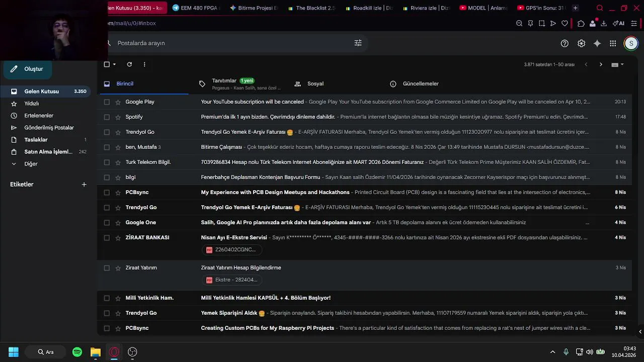Open the Gemini sparkle icon
The height and width of the screenshot is (362, 644).
[597, 44]
